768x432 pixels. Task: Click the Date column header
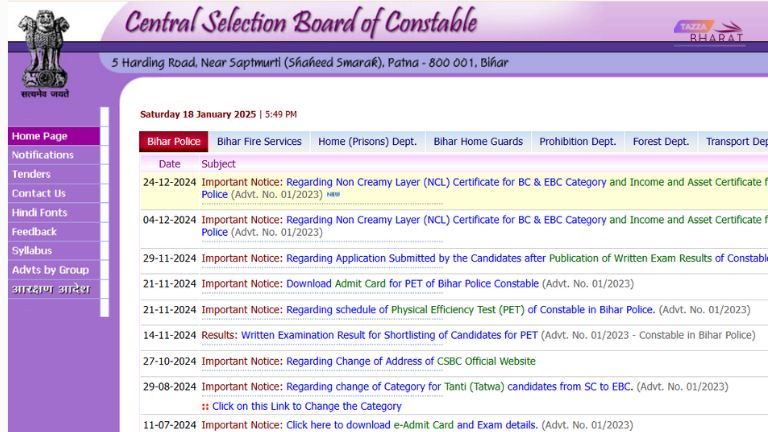click(x=169, y=164)
